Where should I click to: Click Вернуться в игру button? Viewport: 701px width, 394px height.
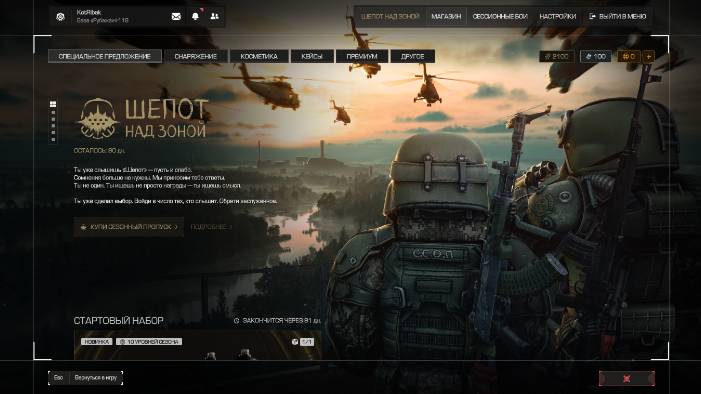pyautogui.click(x=96, y=378)
